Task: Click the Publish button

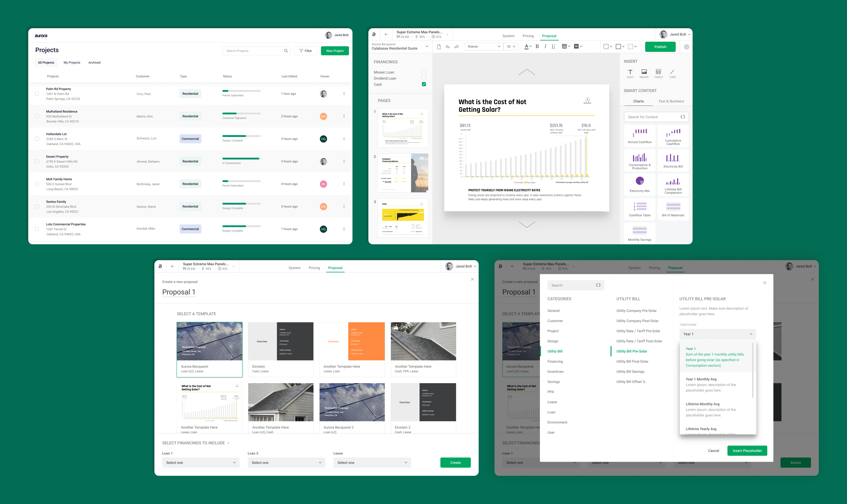Action: click(660, 47)
